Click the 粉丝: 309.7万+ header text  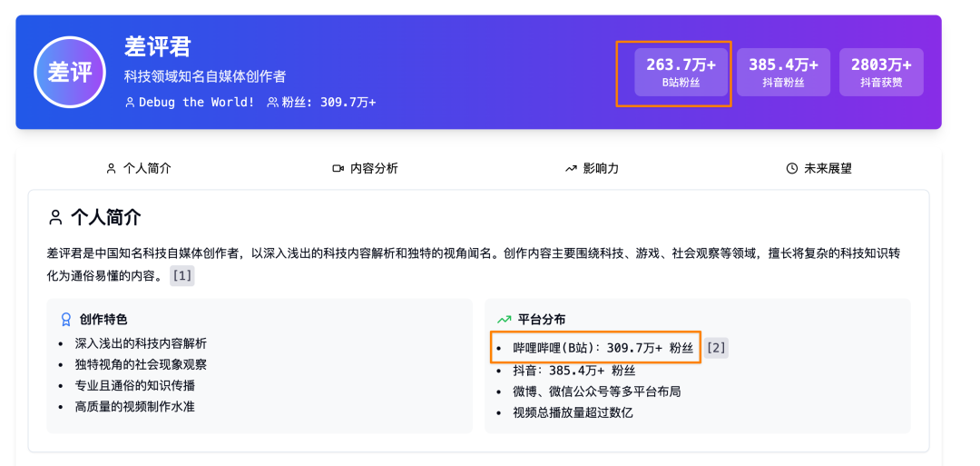pyautogui.click(x=328, y=102)
